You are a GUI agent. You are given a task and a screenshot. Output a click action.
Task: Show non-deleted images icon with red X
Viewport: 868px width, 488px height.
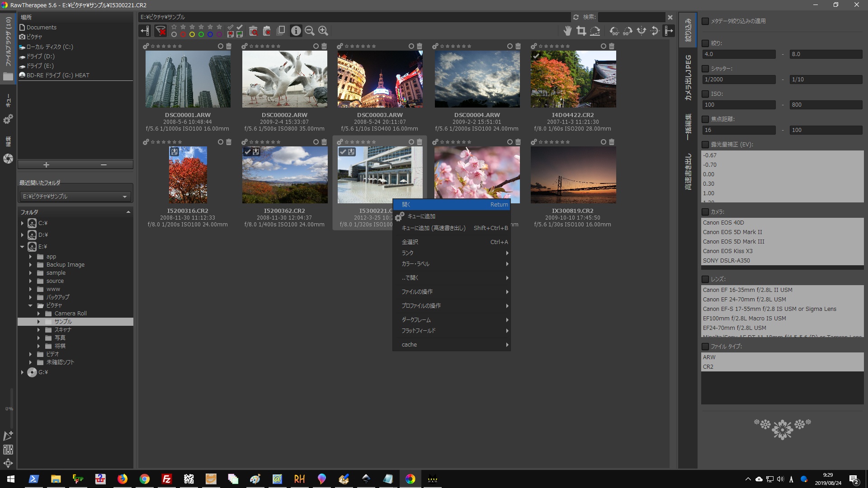point(267,31)
